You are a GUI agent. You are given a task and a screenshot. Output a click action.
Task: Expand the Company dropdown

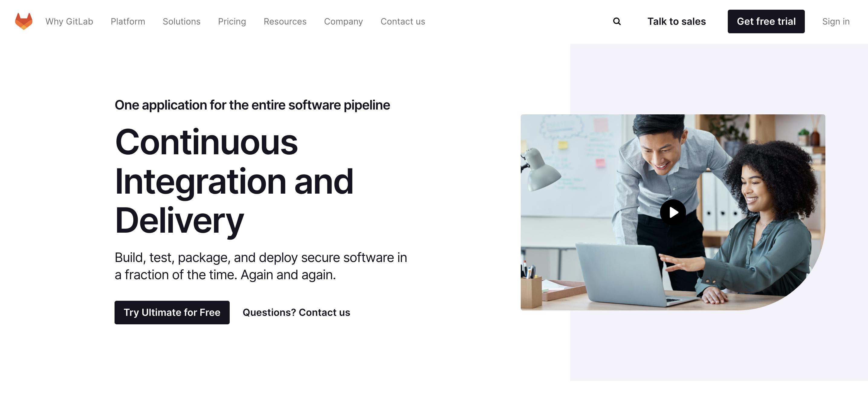coord(343,21)
